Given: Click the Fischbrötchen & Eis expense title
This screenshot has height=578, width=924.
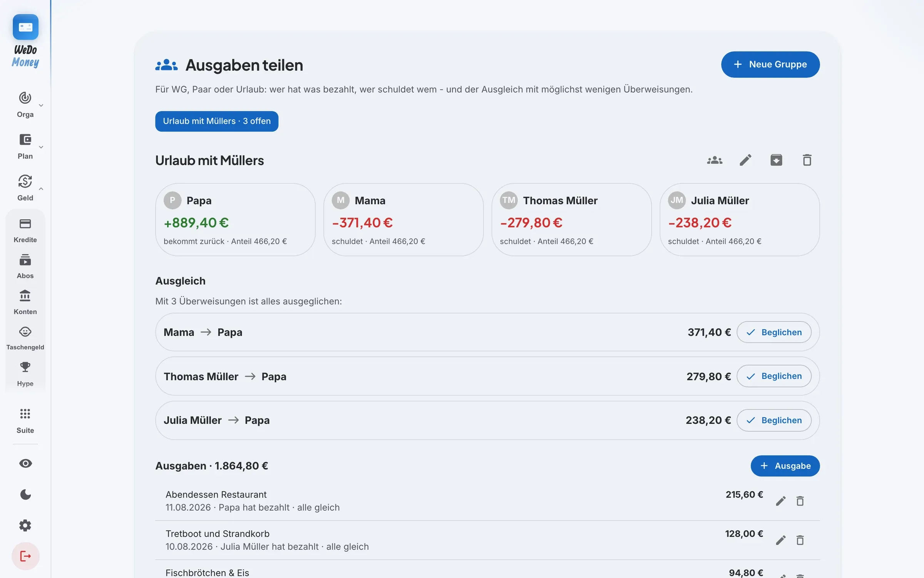Looking at the screenshot, I should click(207, 573).
